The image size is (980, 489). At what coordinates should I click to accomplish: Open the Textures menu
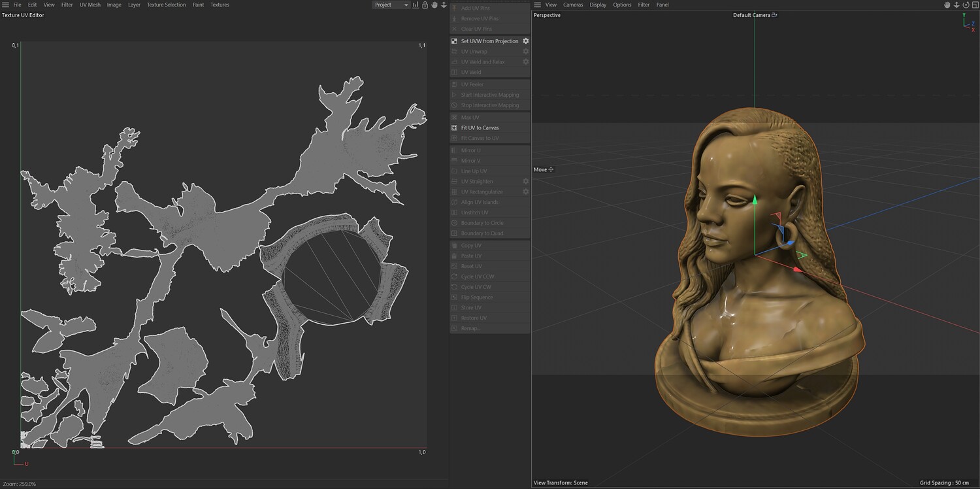[x=220, y=5]
